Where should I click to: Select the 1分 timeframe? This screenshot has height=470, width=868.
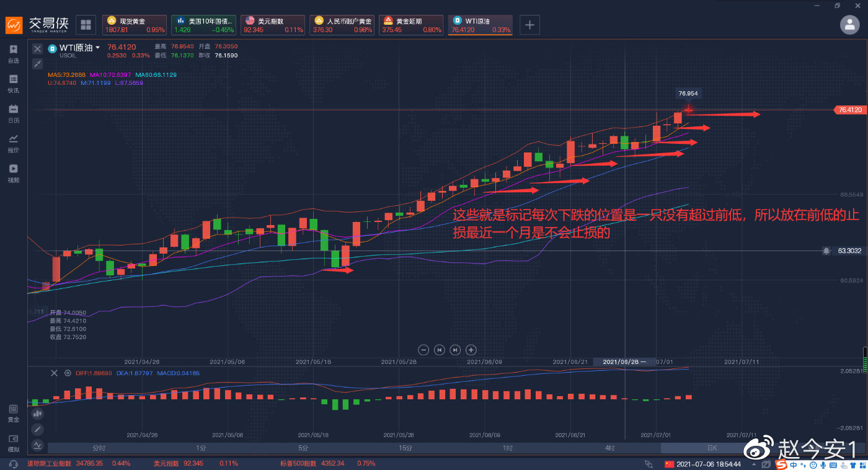[x=201, y=448]
